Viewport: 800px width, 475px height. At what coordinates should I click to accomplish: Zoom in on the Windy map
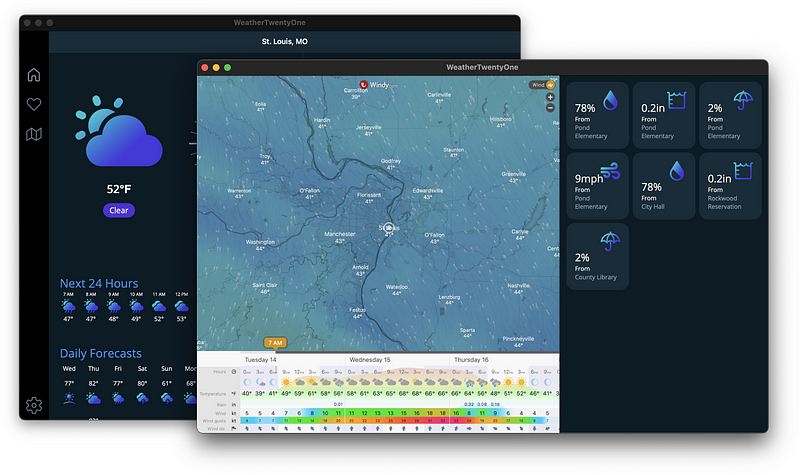coord(550,97)
